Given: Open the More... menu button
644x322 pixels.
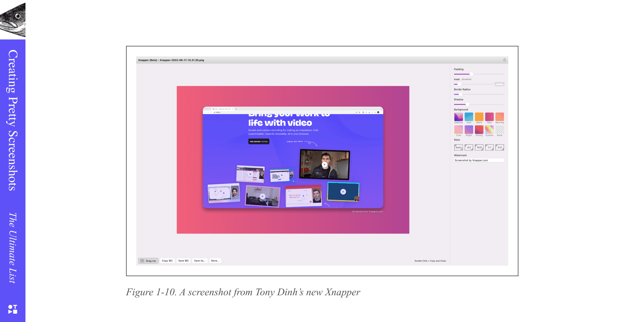Looking at the screenshot, I should [x=215, y=261].
